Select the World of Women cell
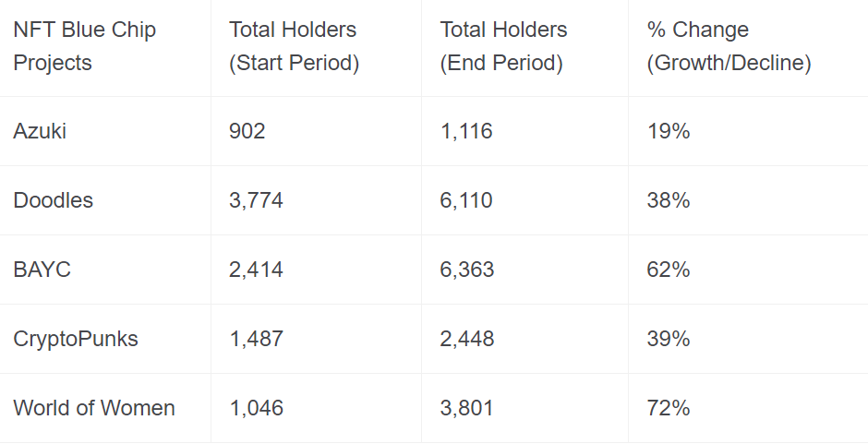The image size is (868, 444). click(94, 408)
